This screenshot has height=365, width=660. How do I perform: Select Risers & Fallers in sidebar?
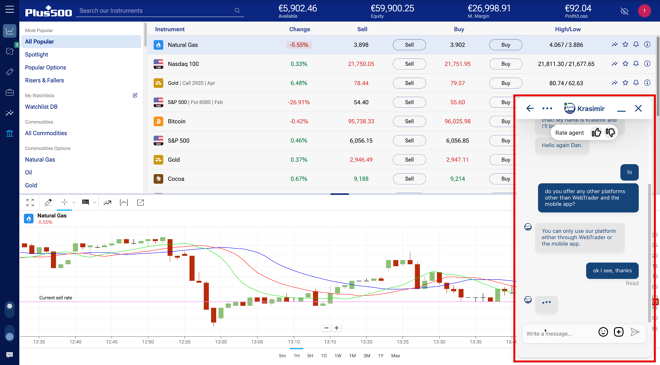tap(44, 80)
